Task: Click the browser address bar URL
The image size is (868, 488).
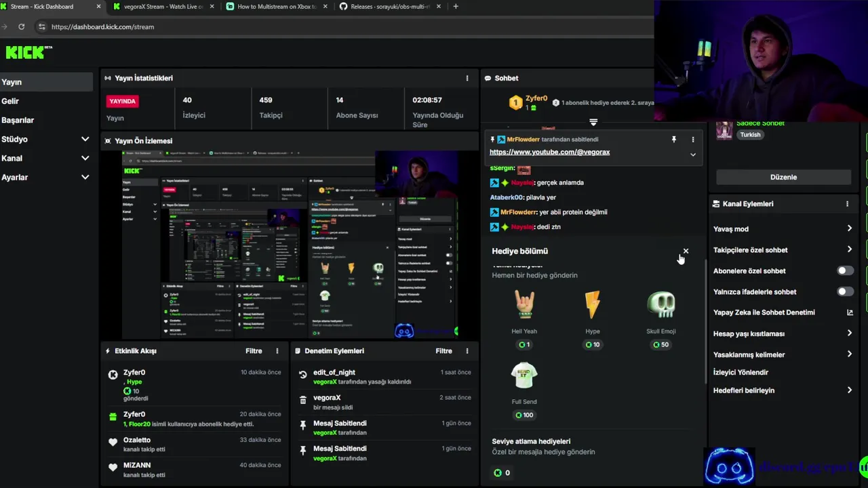Action: 102,26
